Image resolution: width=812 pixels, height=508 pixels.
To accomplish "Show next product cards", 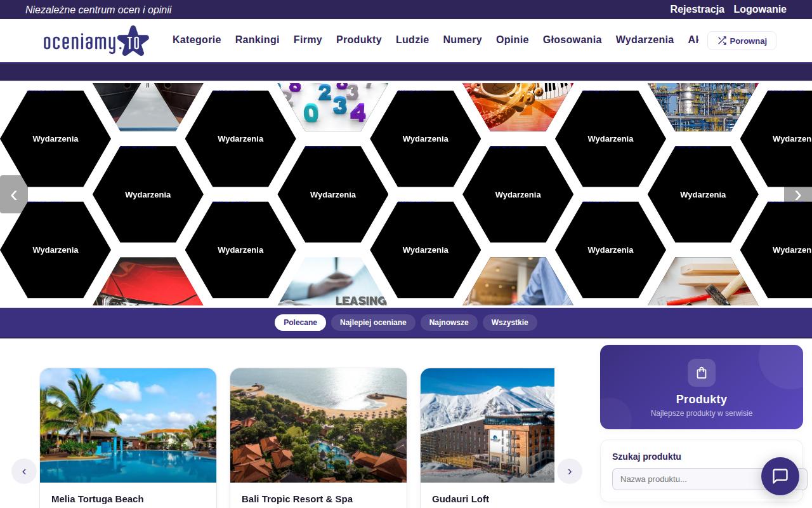I will [x=570, y=471].
